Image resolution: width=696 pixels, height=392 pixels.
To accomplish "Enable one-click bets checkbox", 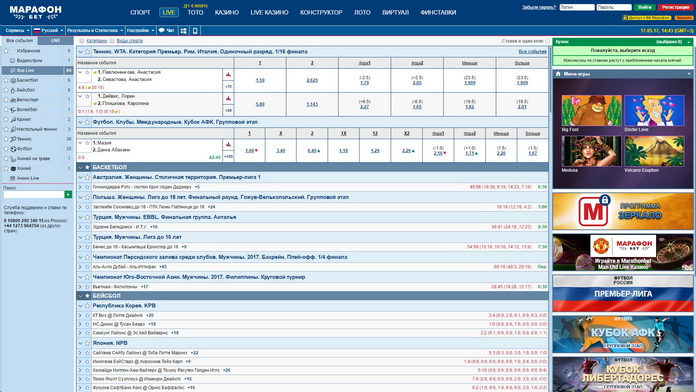I will (x=547, y=41).
